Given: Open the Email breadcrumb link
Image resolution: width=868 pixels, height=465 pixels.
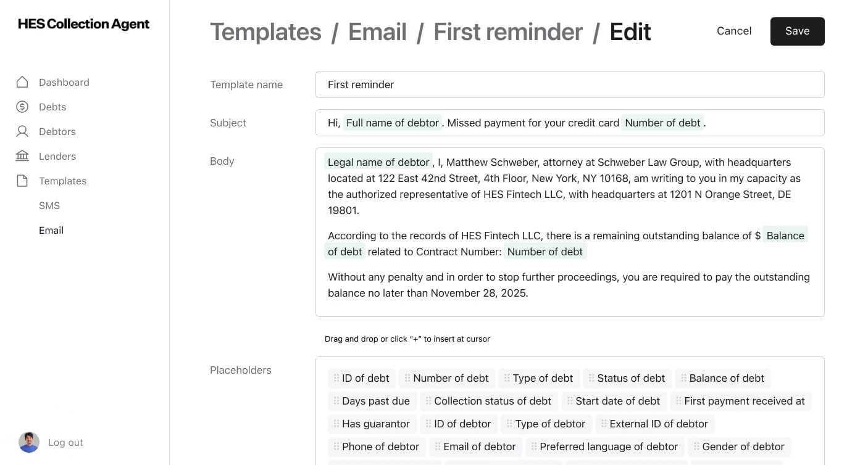Looking at the screenshot, I should click(x=377, y=31).
